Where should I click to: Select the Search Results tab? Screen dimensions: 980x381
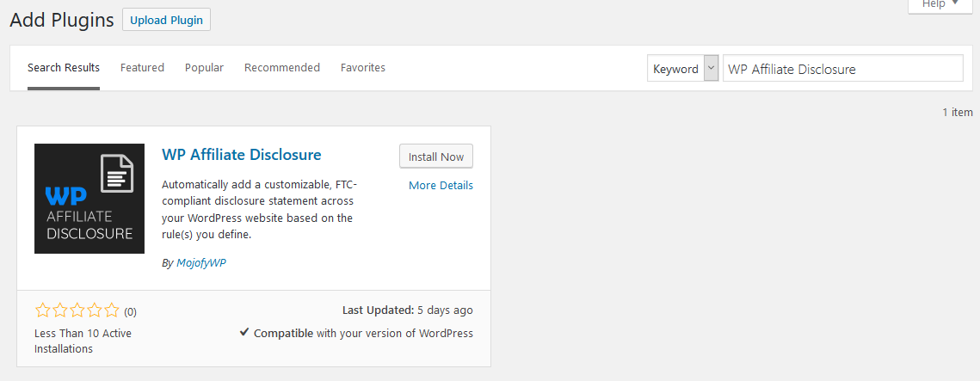[x=64, y=67]
